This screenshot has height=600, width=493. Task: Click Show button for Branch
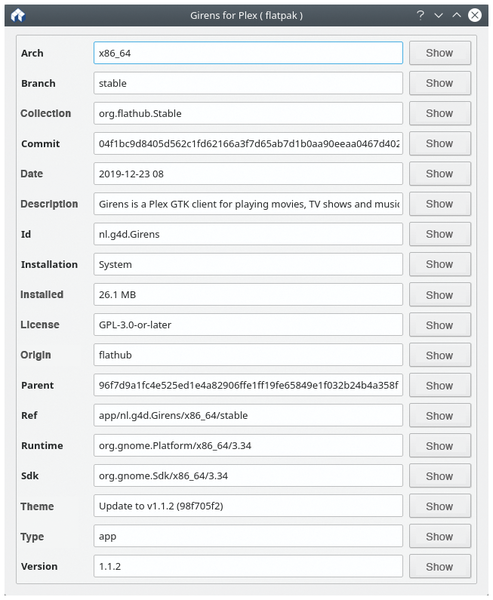click(x=440, y=83)
